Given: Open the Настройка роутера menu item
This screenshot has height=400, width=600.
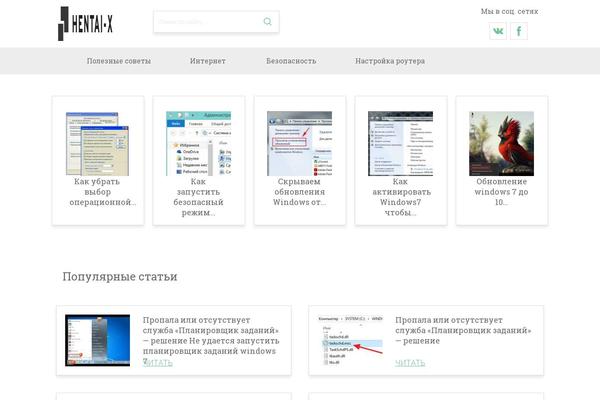Looking at the screenshot, I should point(390,61).
